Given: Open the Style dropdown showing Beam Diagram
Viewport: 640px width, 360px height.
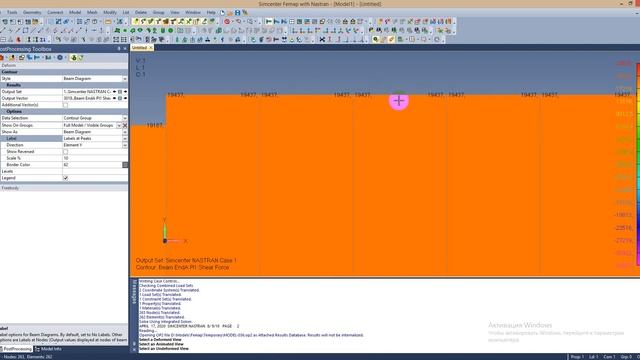Looking at the screenshot, I should click(125, 78).
